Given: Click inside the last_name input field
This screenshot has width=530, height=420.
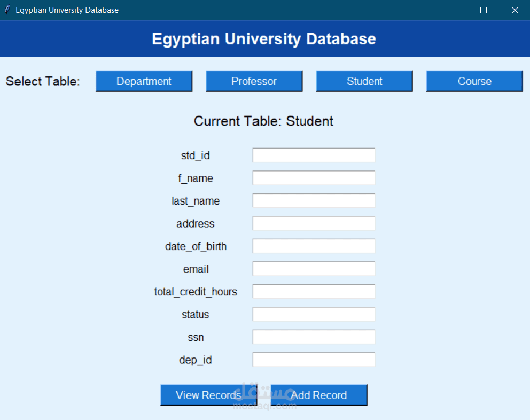Looking at the screenshot, I should 313,200.
